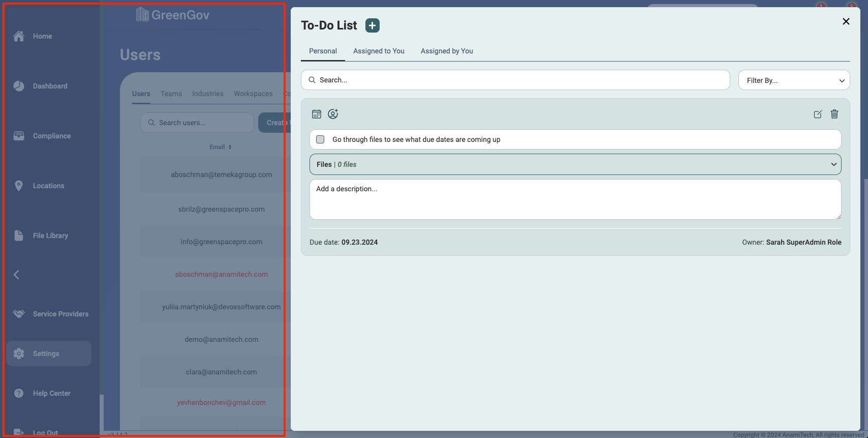Image resolution: width=868 pixels, height=438 pixels.
Task: Sort the users table by Email column
Action: pyautogui.click(x=221, y=147)
